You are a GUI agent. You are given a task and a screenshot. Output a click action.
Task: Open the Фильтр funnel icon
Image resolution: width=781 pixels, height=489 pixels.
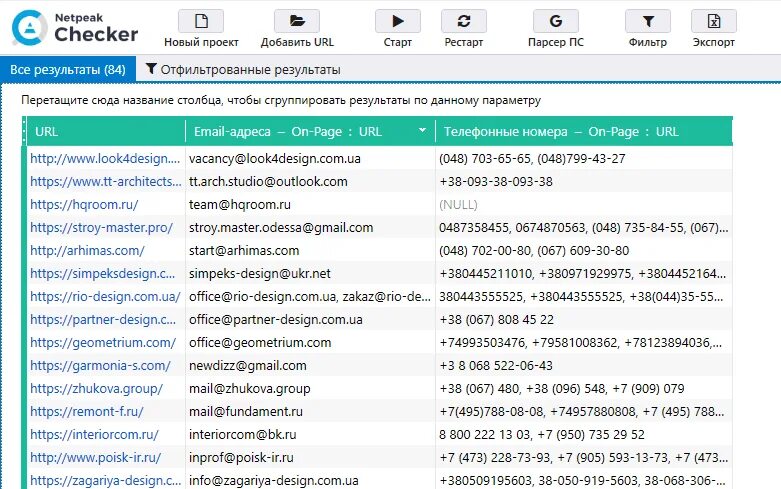pos(648,21)
